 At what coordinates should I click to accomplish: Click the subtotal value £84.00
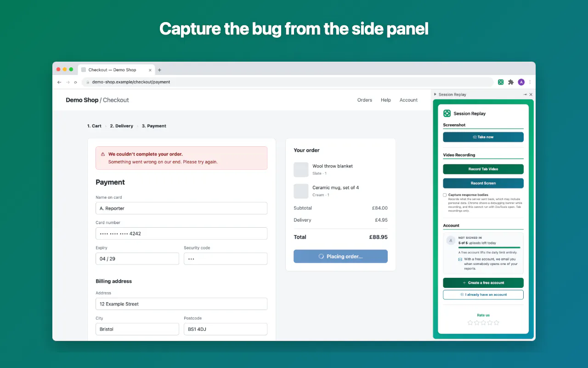coord(379,208)
